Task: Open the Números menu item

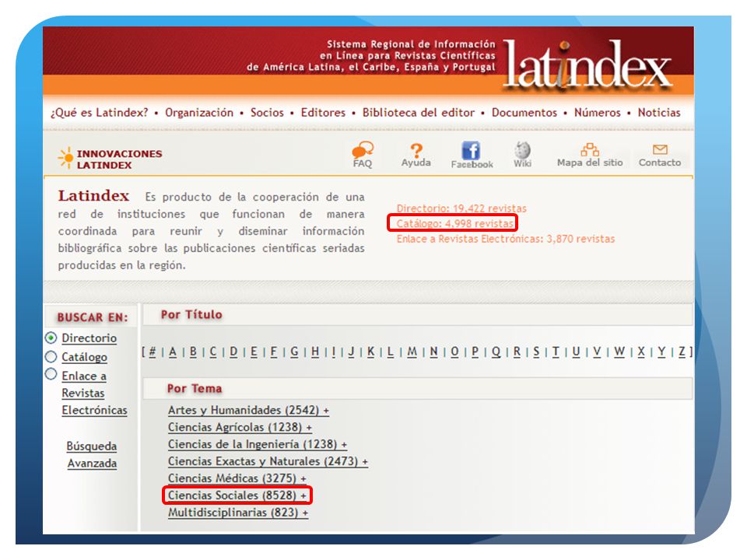Action: point(597,113)
